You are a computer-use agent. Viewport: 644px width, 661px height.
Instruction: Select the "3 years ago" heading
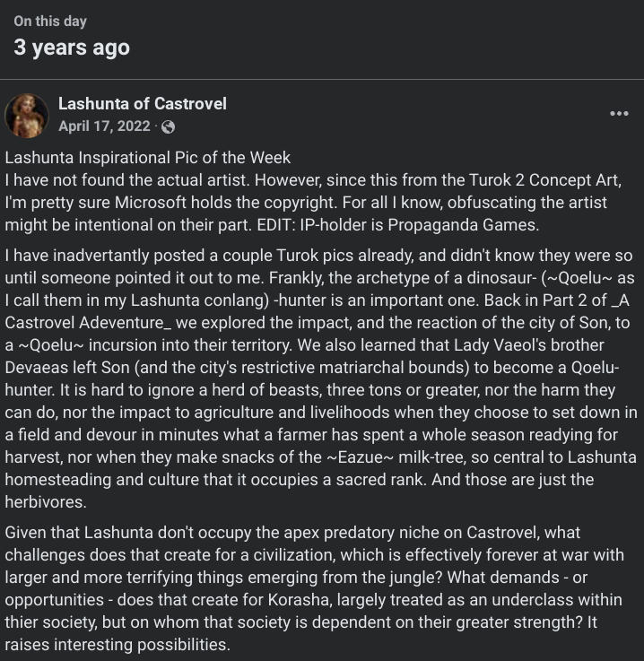coord(72,48)
